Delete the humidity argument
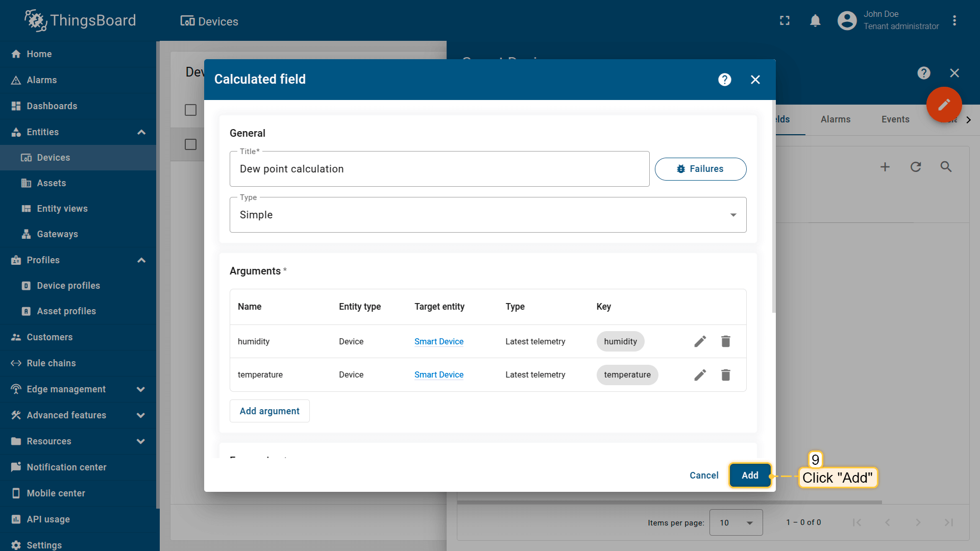This screenshot has width=980, height=551. [725, 341]
